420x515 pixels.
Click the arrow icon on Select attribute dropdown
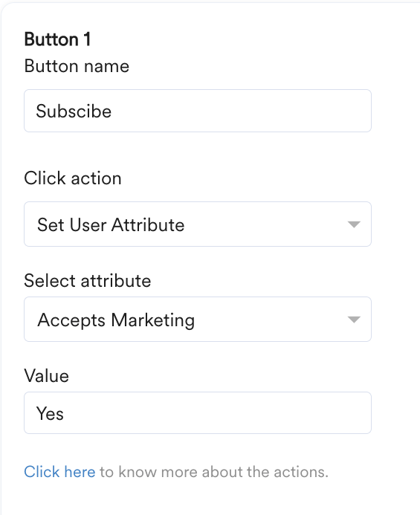[x=354, y=320]
